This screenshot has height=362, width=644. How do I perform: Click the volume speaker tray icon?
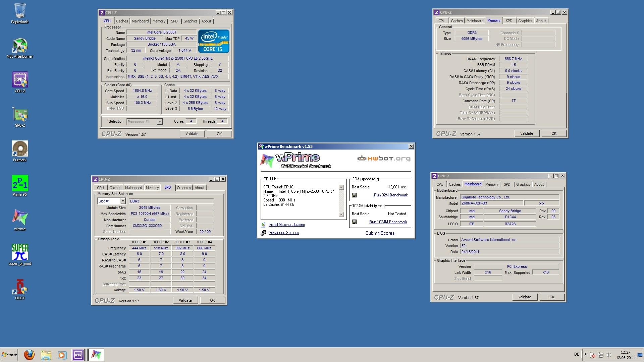tap(608, 355)
